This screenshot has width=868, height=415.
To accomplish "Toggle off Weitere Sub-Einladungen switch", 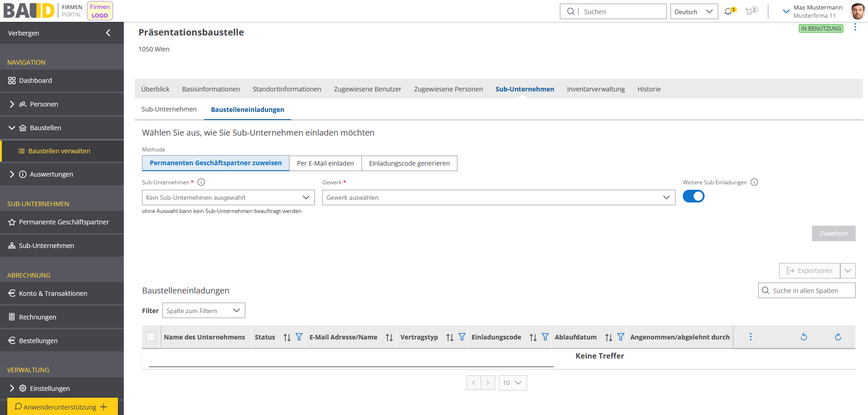I will pos(693,197).
